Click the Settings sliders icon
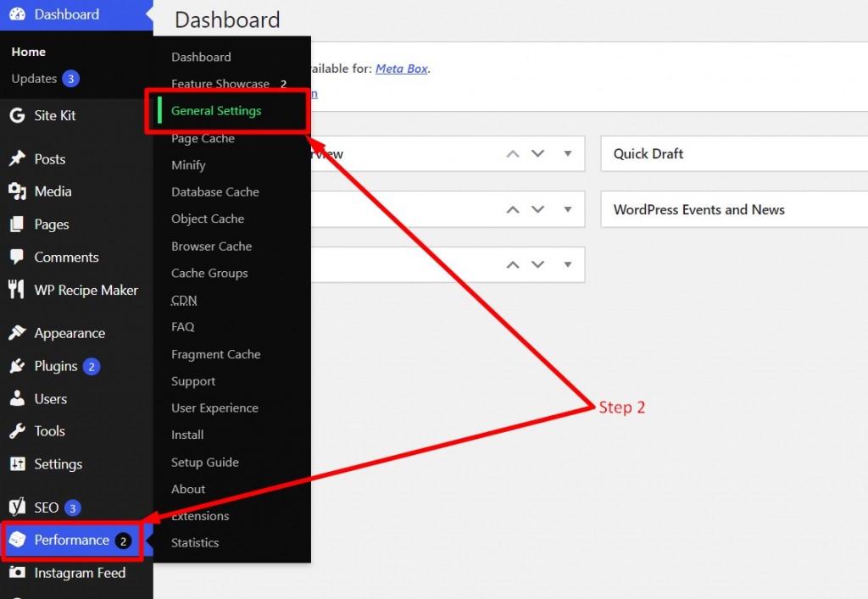Image resolution: width=868 pixels, height=599 pixels. pos(17,463)
